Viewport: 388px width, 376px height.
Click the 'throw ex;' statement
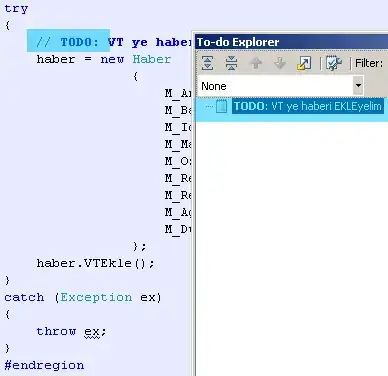click(71, 332)
